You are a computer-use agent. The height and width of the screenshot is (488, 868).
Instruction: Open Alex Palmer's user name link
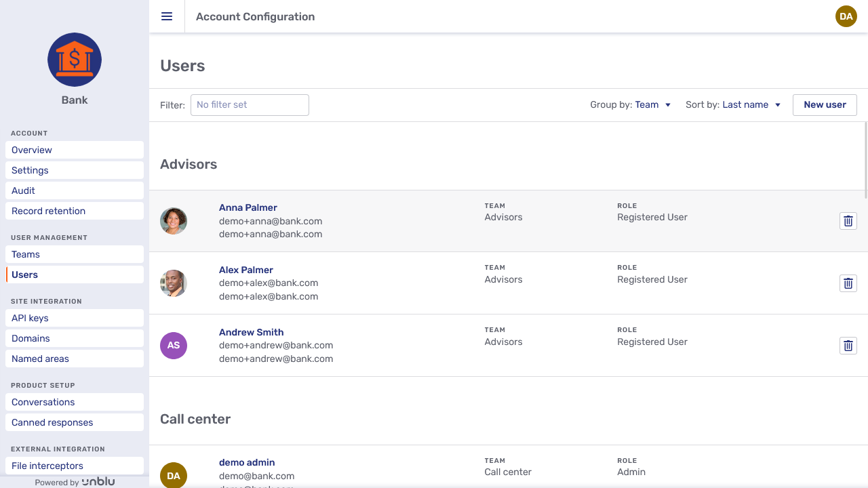(246, 270)
